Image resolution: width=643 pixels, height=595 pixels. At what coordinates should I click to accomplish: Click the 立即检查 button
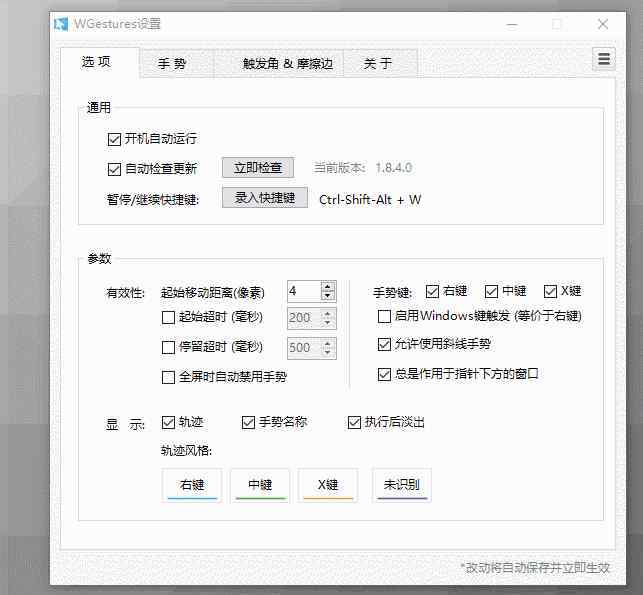point(258,168)
